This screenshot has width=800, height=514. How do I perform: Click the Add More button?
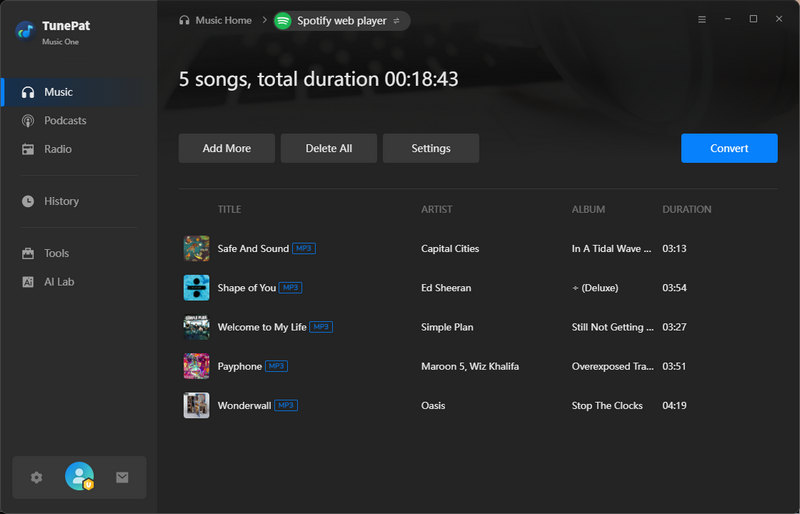point(227,148)
